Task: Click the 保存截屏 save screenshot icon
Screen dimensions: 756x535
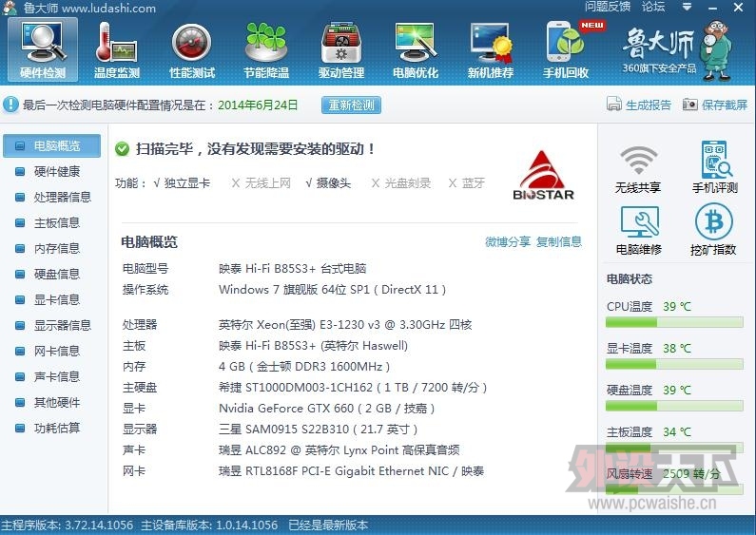Action: coord(690,105)
